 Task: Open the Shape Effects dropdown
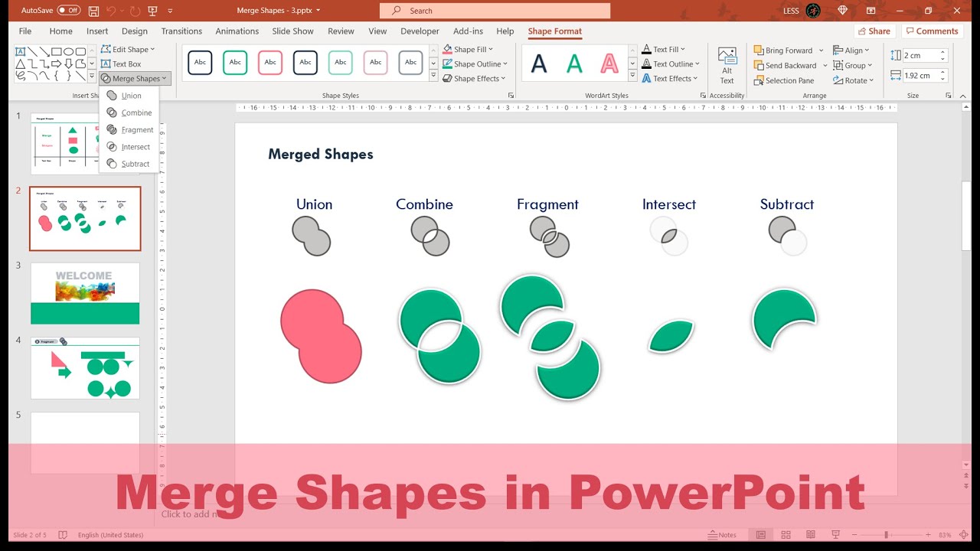(x=475, y=79)
